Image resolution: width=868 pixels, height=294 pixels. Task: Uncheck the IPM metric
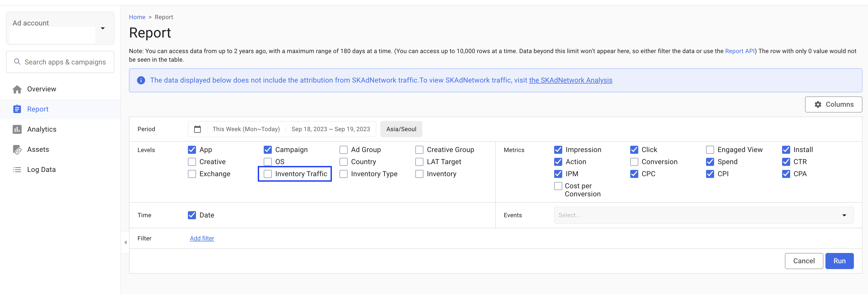tap(558, 174)
